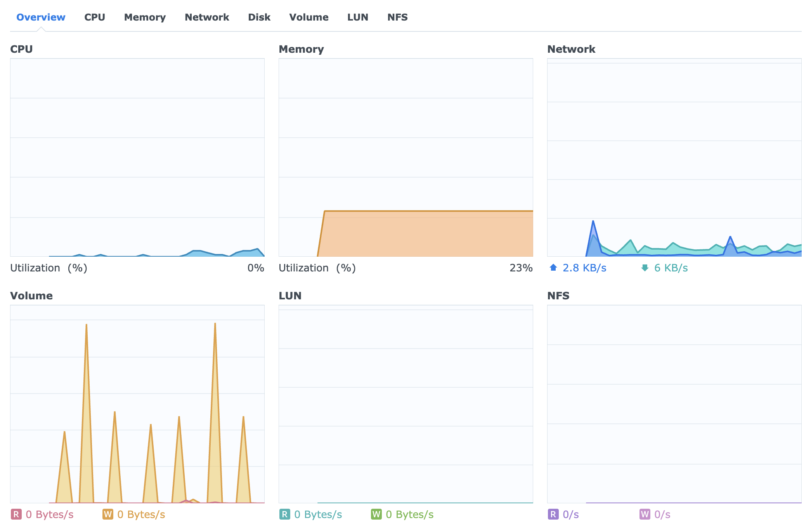Click the LUN read R badge
Image resolution: width=811 pixels, height=532 pixels.
[x=284, y=514]
